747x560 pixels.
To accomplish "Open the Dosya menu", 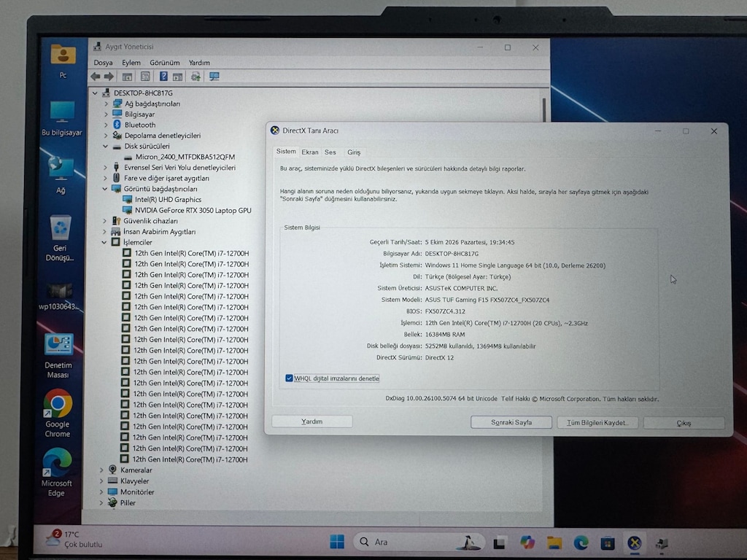I will [103, 63].
